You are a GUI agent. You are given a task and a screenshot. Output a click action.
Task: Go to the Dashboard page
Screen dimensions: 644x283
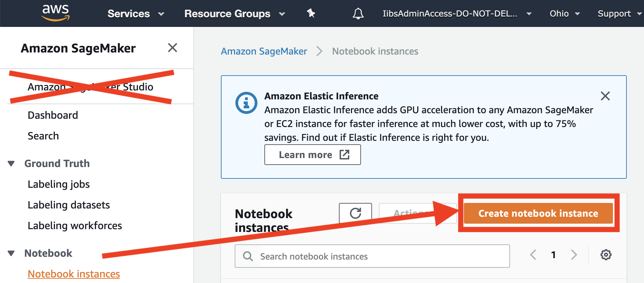53,115
